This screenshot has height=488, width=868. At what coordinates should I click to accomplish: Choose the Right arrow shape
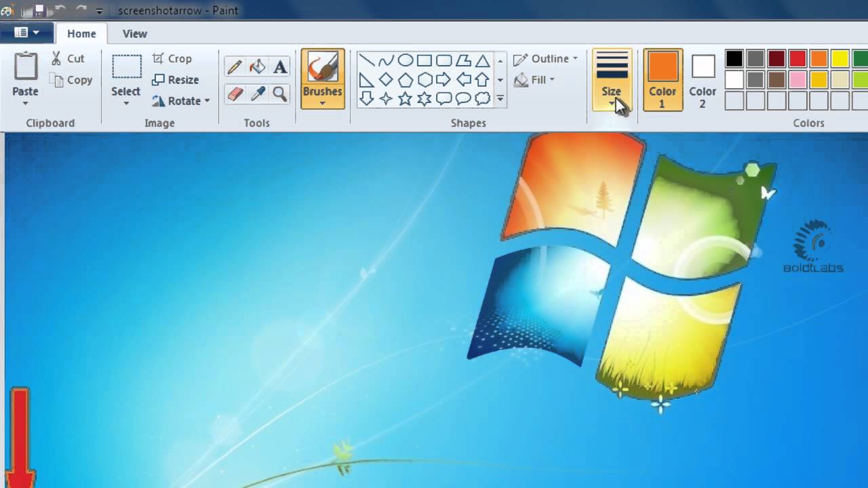click(444, 79)
